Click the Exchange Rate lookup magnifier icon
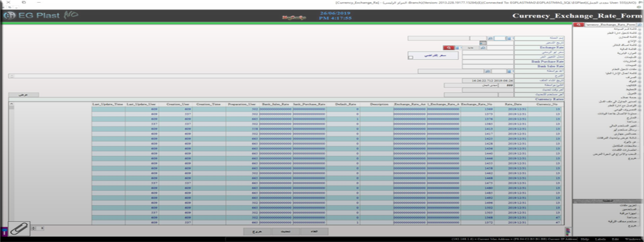 (483, 48)
